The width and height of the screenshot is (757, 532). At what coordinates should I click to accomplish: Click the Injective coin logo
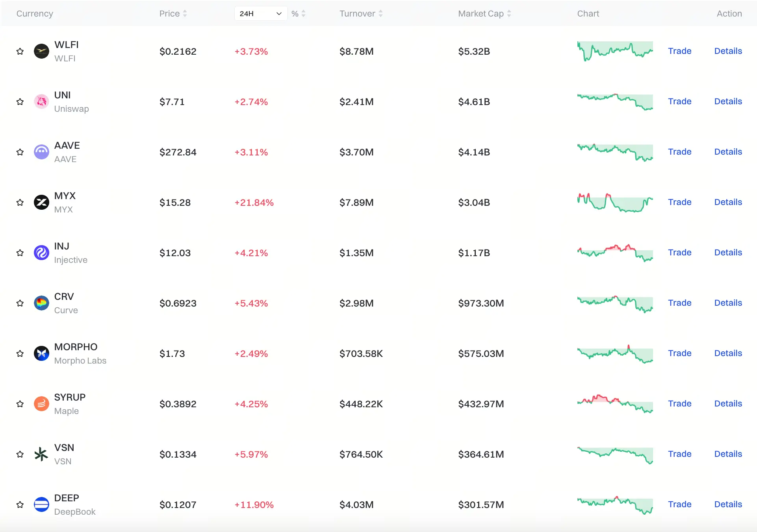tap(41, 253)
